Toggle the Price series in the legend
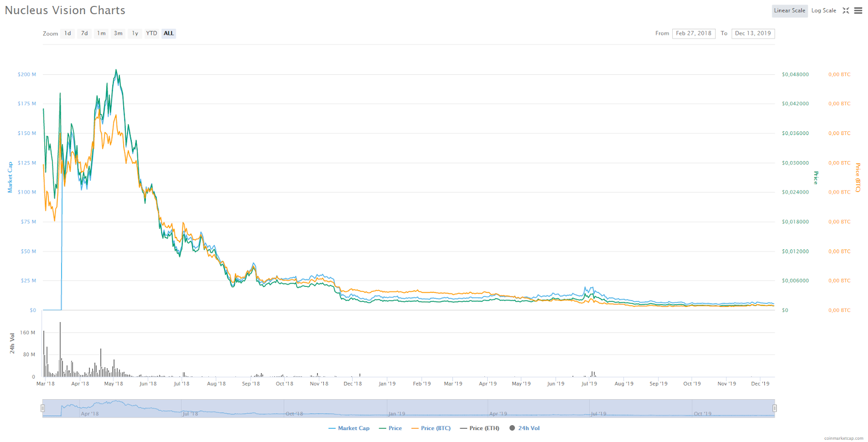The image size is (868, 442). pos(391,428)
